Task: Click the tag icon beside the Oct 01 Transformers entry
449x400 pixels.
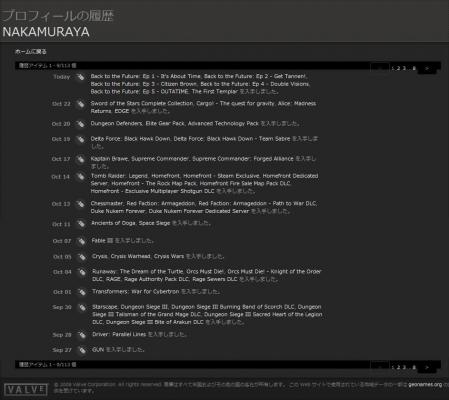Action: tap(82, 292)
